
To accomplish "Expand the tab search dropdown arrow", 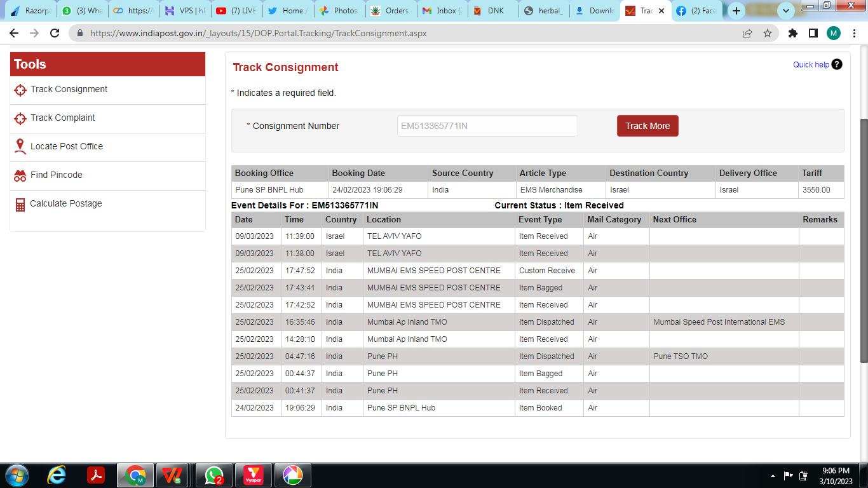I will pos(786,11).
